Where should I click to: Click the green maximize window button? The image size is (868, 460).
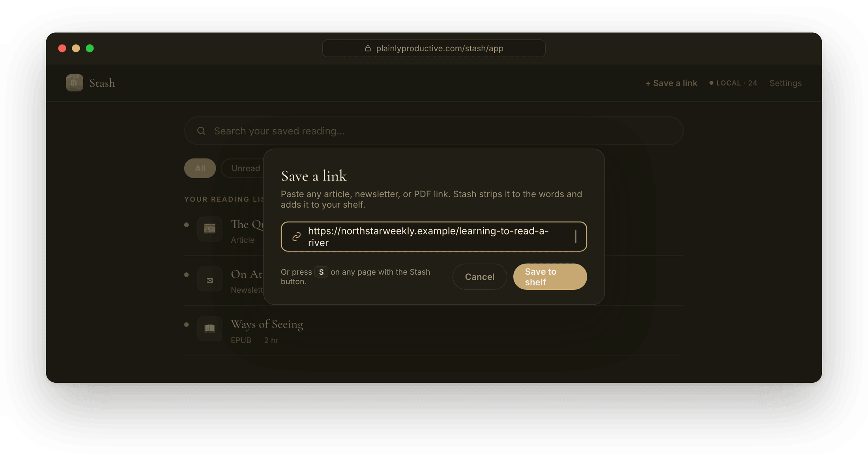90,48
